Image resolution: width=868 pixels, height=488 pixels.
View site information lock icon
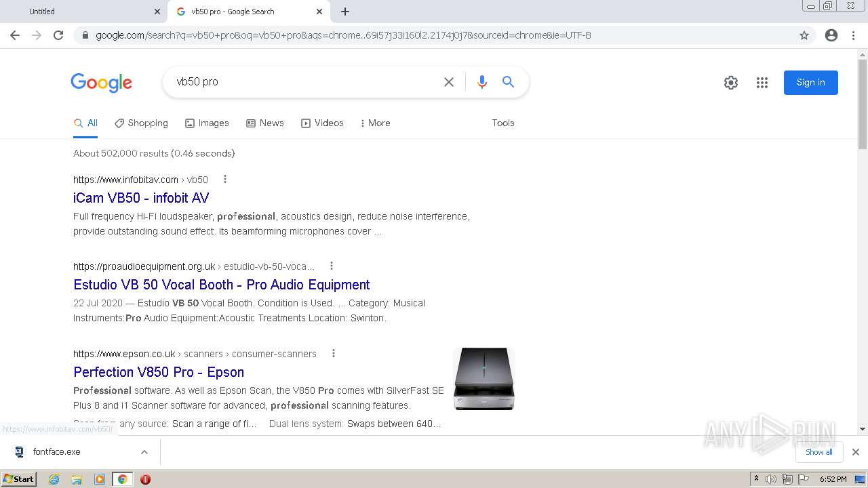85,35
